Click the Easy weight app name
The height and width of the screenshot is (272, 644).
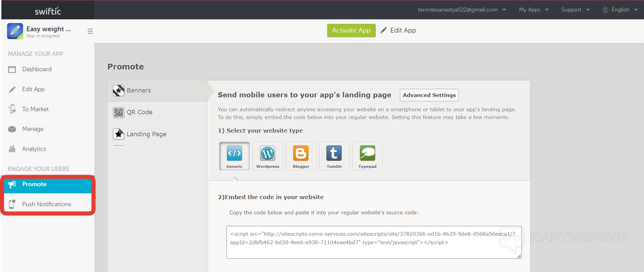coord(48,29)
